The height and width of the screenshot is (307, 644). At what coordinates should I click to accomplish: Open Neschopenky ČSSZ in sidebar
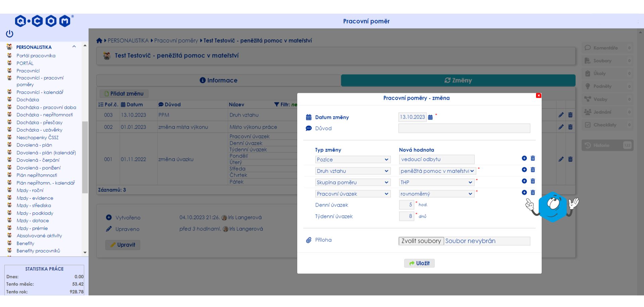tap(38, 137)
